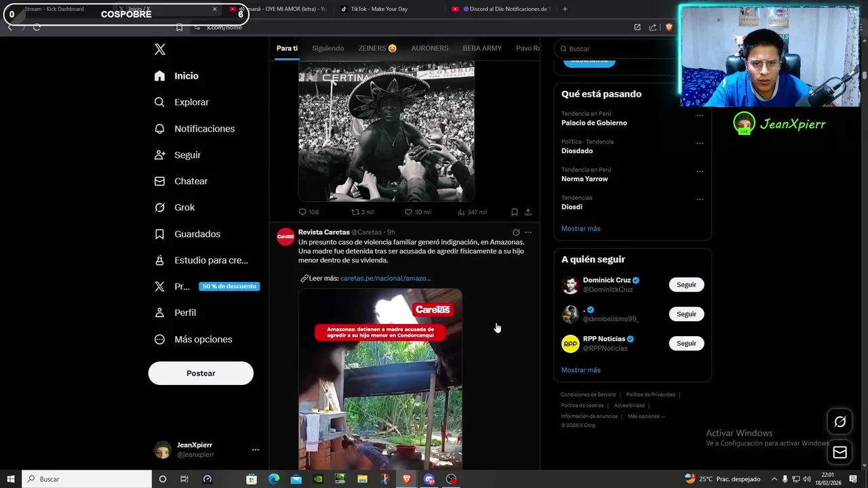Viewport: 868px width, 488px height.
Task: Bookmark the crowd photo post
Action: (x=515, y=212)
